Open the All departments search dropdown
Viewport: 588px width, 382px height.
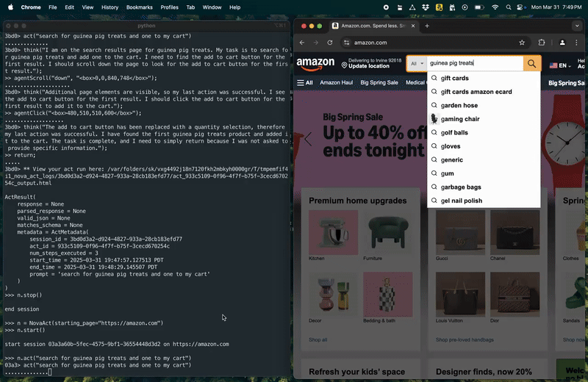click(x=417, y=64)
